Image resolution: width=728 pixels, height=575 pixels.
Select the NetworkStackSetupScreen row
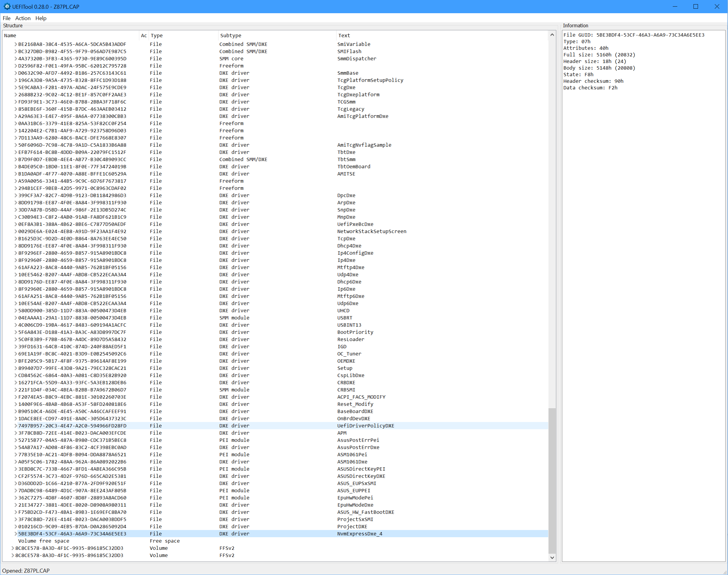[275, 231]
